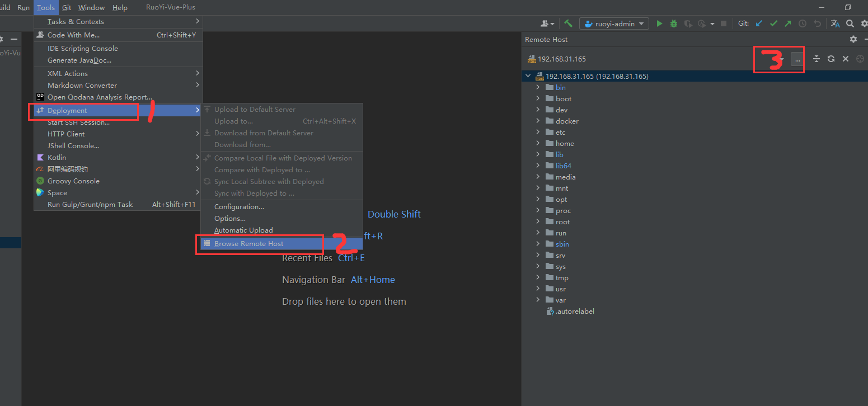Open the Run menu
Image resolution: width=868 pixels, height=406 pixels.
click(x=24, y=7)
